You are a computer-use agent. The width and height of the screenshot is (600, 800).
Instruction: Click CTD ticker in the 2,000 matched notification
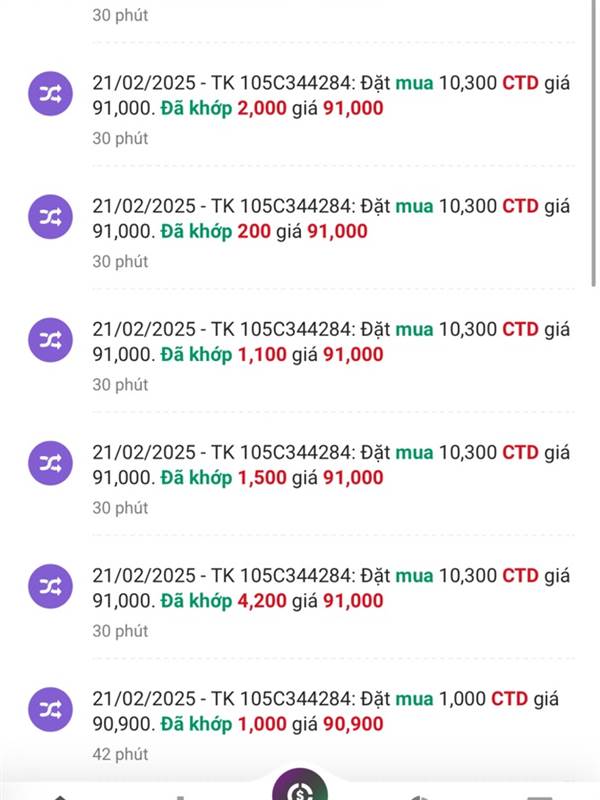(520, 83)
